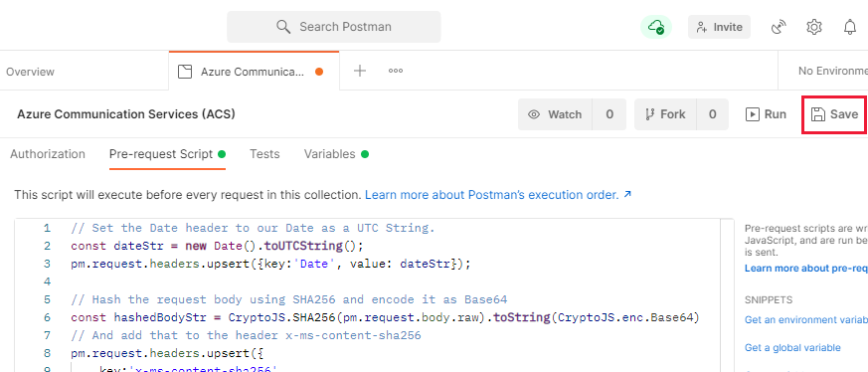Viewport: 868px width, 372px height.
Task: Switch to the Overview tab
Action: pyautogui.click(x=31, y=72)
